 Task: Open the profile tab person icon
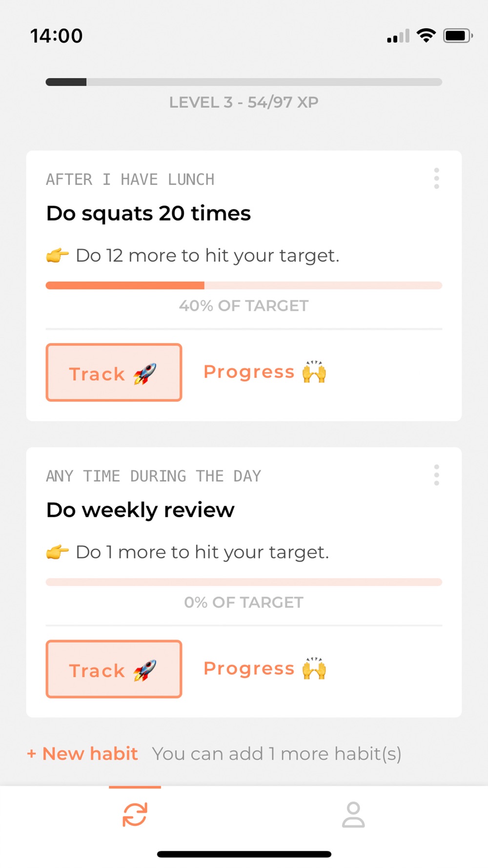click(353, 815)
